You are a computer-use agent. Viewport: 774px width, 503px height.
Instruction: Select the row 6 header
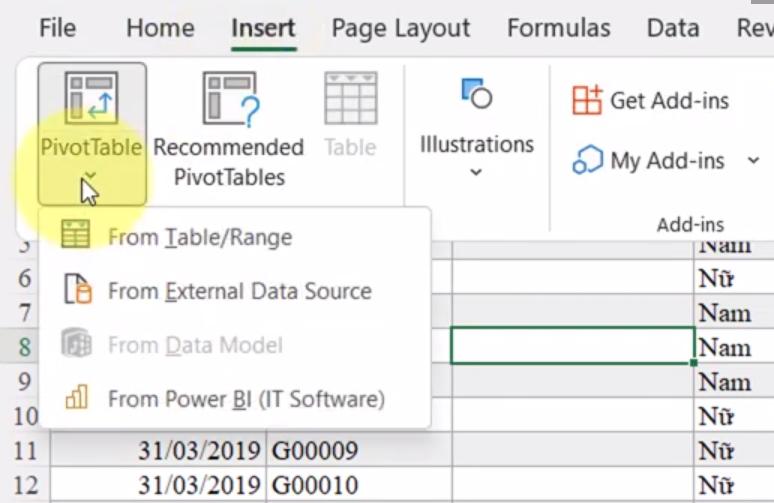point(25,278)
